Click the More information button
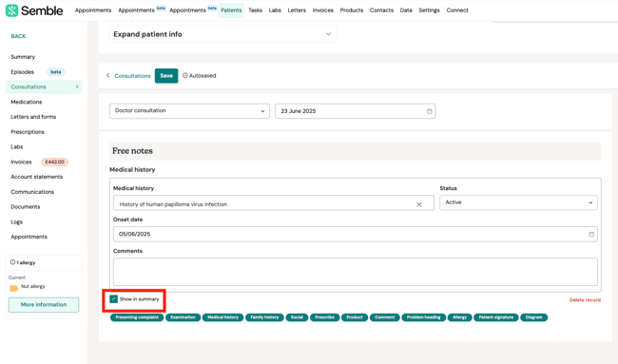Image resolution: width=618 pixels, height=364 pixels. (x=44, y=305)
